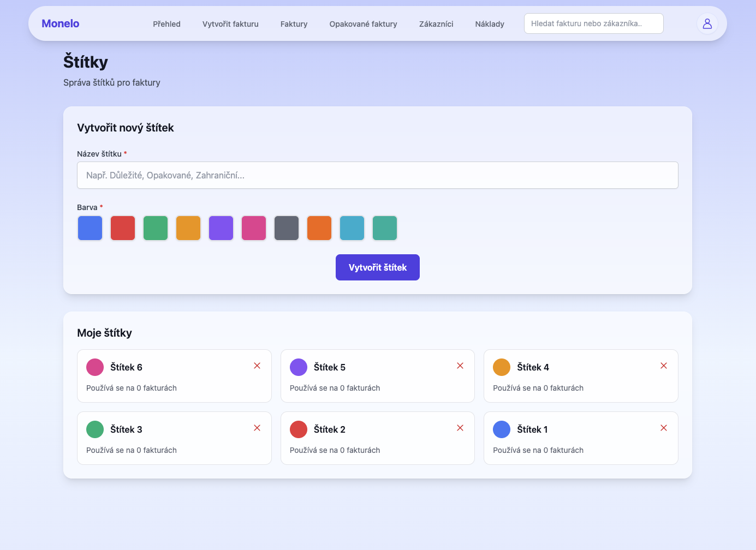Screen dimensions: 756x550
Task: Delete Štítek 5 with its X icon
Action: click(x=460, y=366)
